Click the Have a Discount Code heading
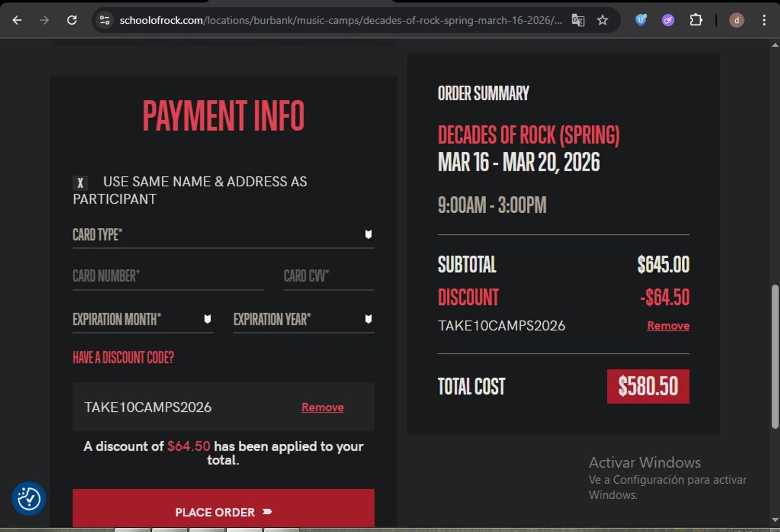Viewport: 780px width, 532px height. 123,357
